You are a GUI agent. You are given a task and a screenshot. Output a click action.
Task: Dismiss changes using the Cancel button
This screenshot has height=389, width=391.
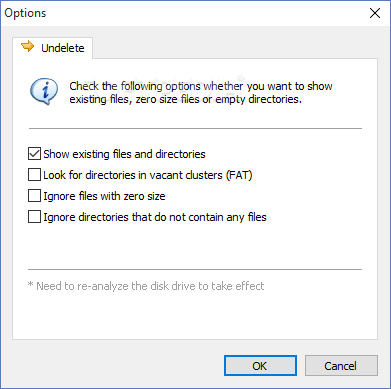tap(341, 366)
